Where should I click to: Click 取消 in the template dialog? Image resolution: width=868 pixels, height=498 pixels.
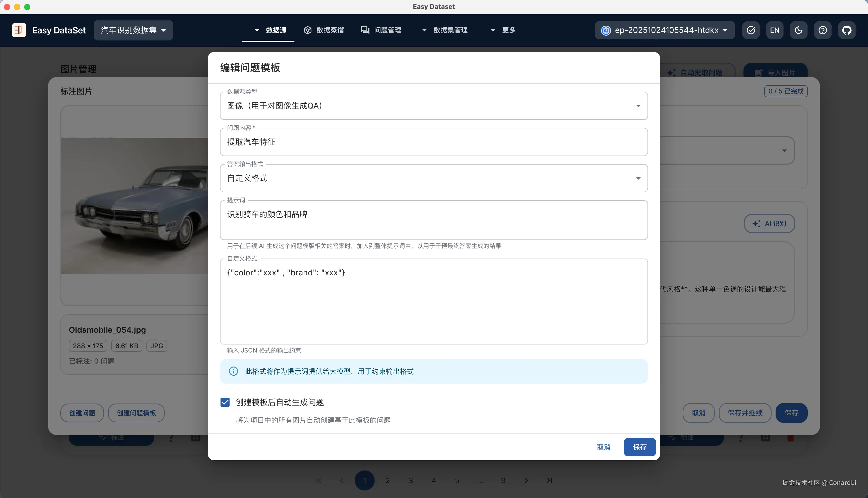click(603, 447)
